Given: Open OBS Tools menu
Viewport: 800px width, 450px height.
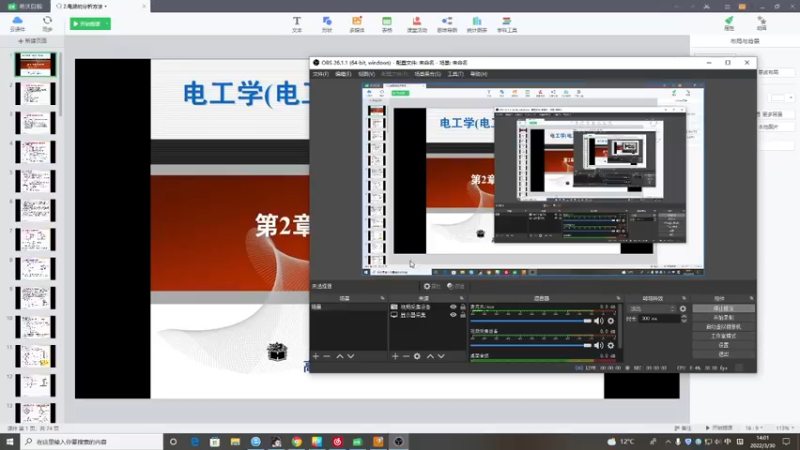Looking at the screenshot, I should point(456,74).
